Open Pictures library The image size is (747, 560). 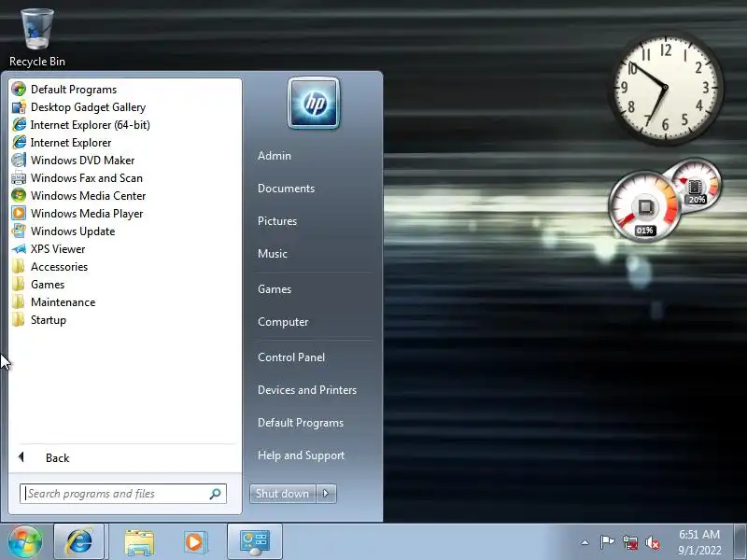pos(277,221)
